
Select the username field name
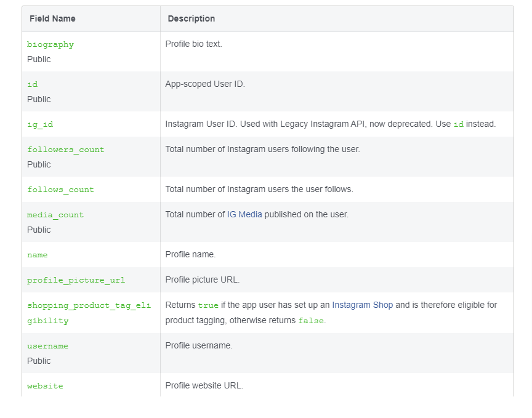47,346
